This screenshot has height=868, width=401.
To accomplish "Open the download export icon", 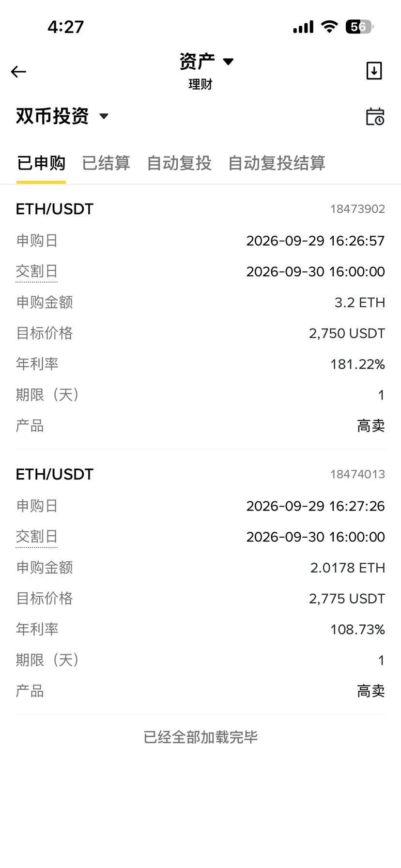I will (374, 71).
